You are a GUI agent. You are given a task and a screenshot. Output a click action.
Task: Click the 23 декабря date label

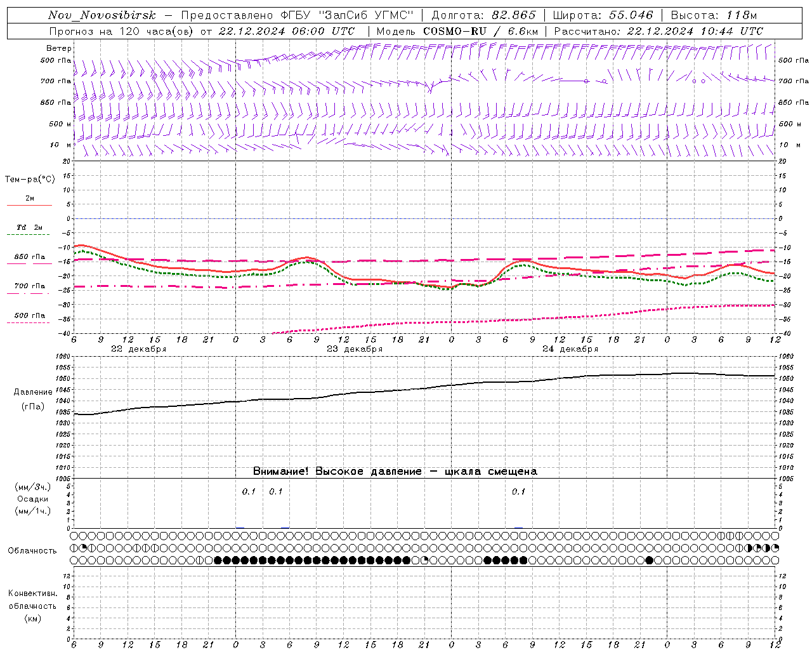pos(355,349)
